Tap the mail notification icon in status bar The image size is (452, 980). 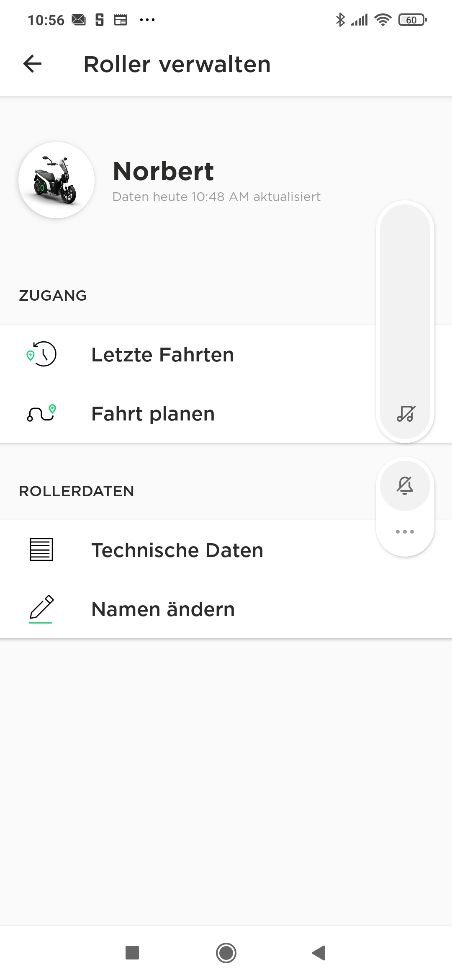pyautogui.click(x=79, y=20)
